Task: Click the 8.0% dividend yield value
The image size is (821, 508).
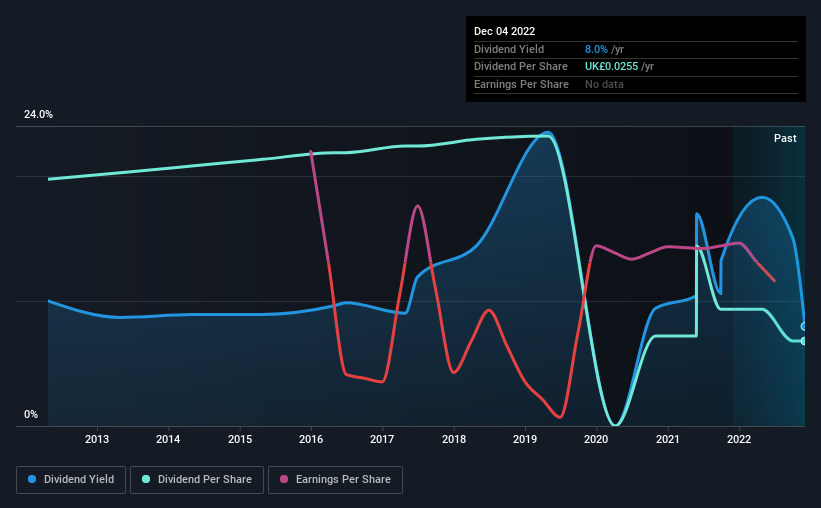Action: (596, 49)
